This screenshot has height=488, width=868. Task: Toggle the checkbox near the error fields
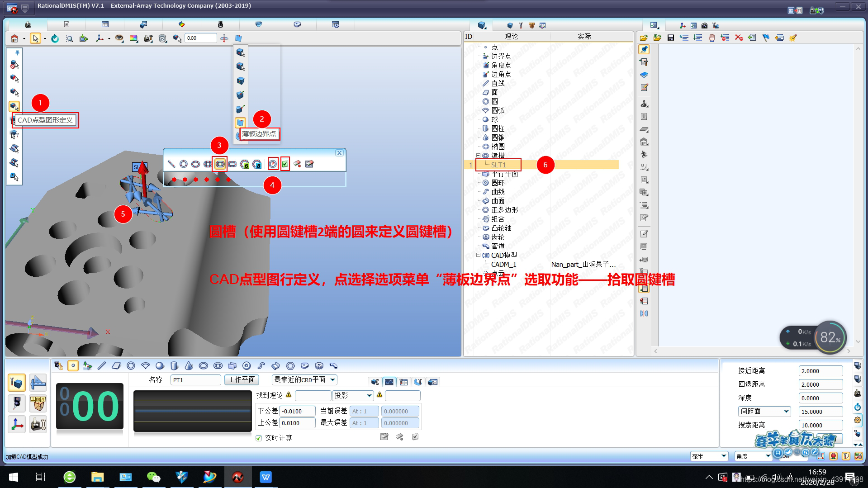(x=415, y=436)
